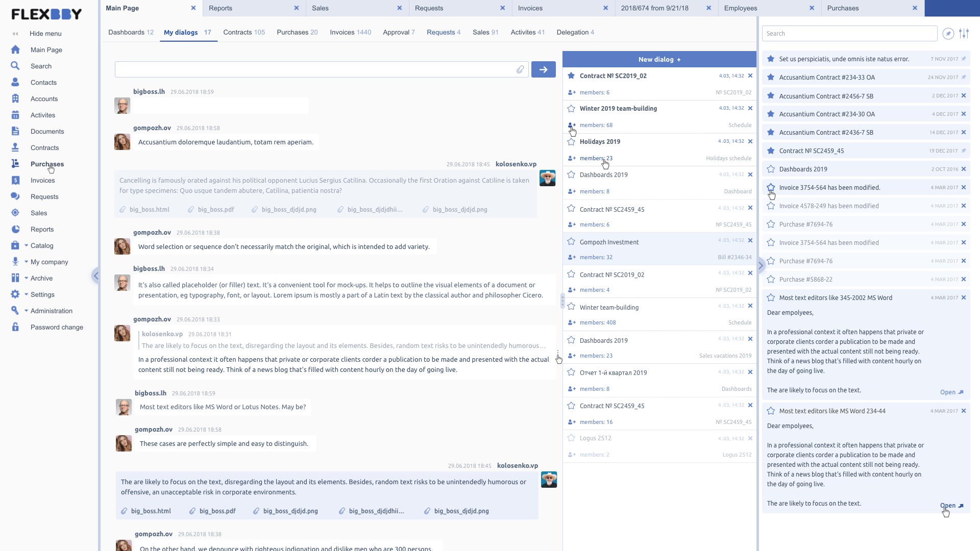Image resolution: width=980 pixels, height=551 pixels.
Task: Open the Employees tab at top
Action: [740, 8]
